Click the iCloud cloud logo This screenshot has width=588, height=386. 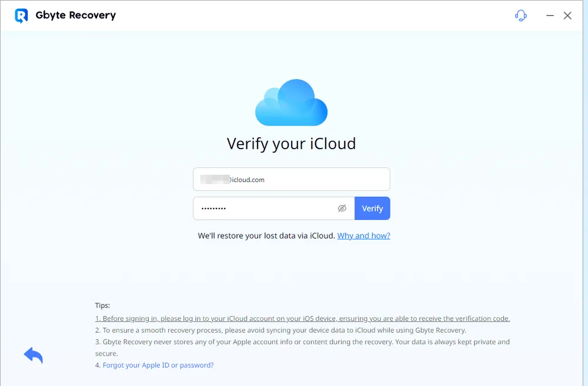pyautogui.click(x=292, y=102)
